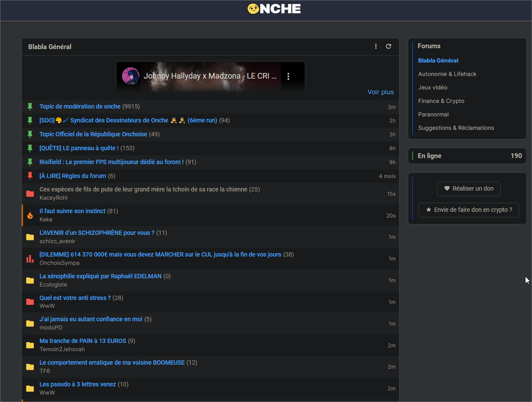This screenshot has width=532, height=402.
Task: Go to the Finance & Crypto forum
Action: [x=441, y=101]
